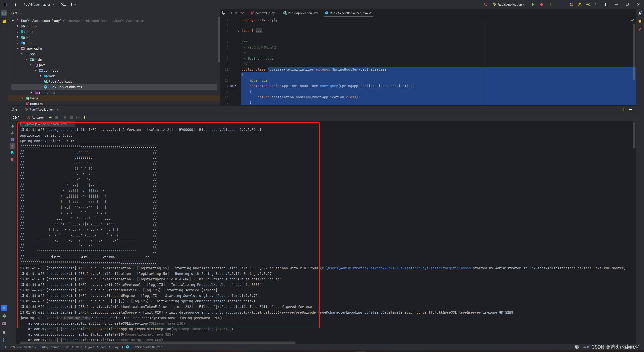This screenshot has width=644, height=352.
Task: Click the red Debug bug icon
Action: pyautogui.click(x=541, y=4)
